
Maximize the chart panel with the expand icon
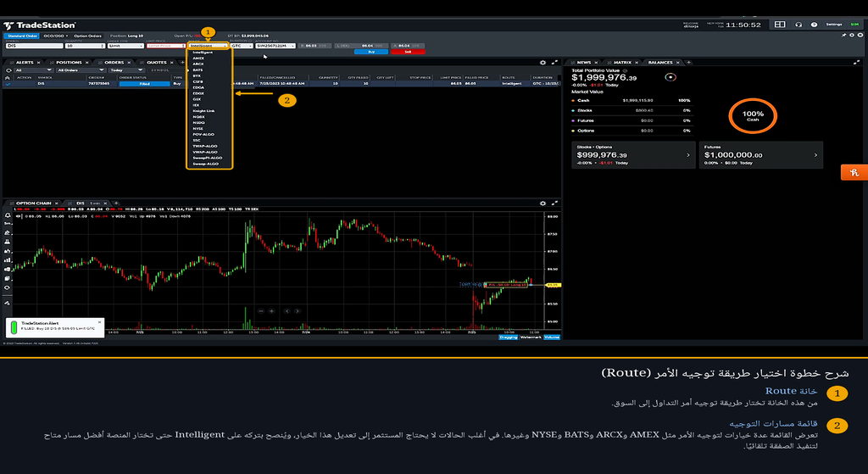554,204
